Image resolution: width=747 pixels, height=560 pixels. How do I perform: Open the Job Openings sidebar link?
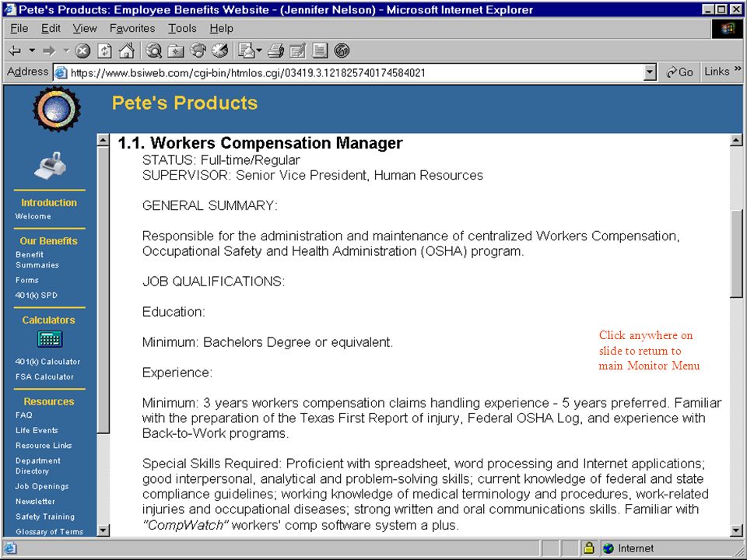pos(42,486)
